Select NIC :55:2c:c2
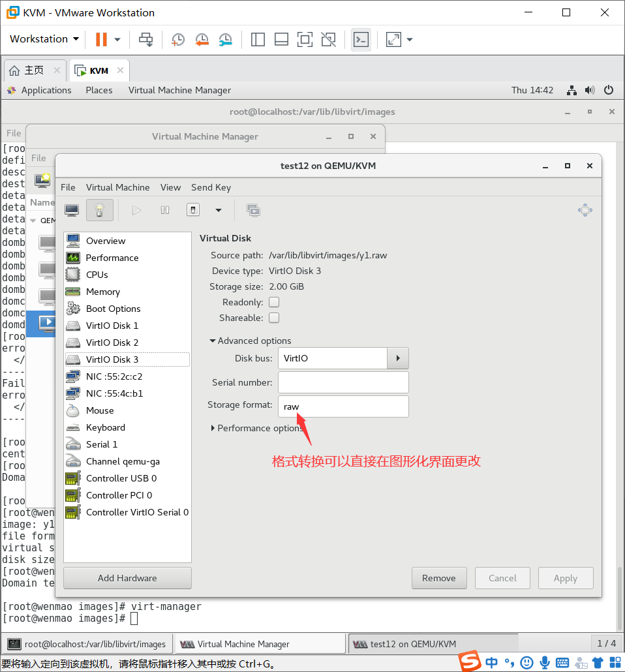The image size is (625, 672). (x=127, y=376)
